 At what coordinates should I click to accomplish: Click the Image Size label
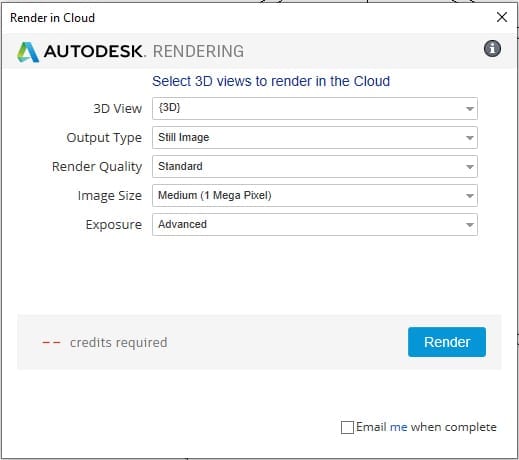pyautogui.click(x=110, y=196)
